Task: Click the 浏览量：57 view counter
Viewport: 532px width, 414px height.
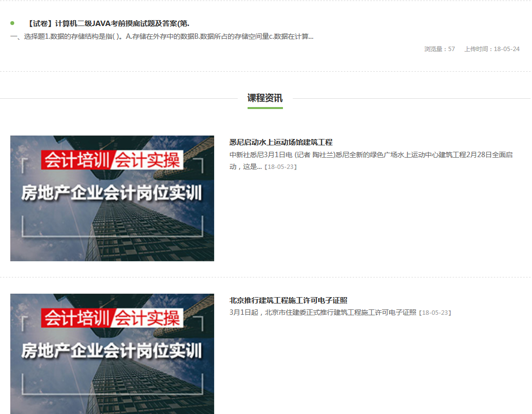Action: point(440,49)
